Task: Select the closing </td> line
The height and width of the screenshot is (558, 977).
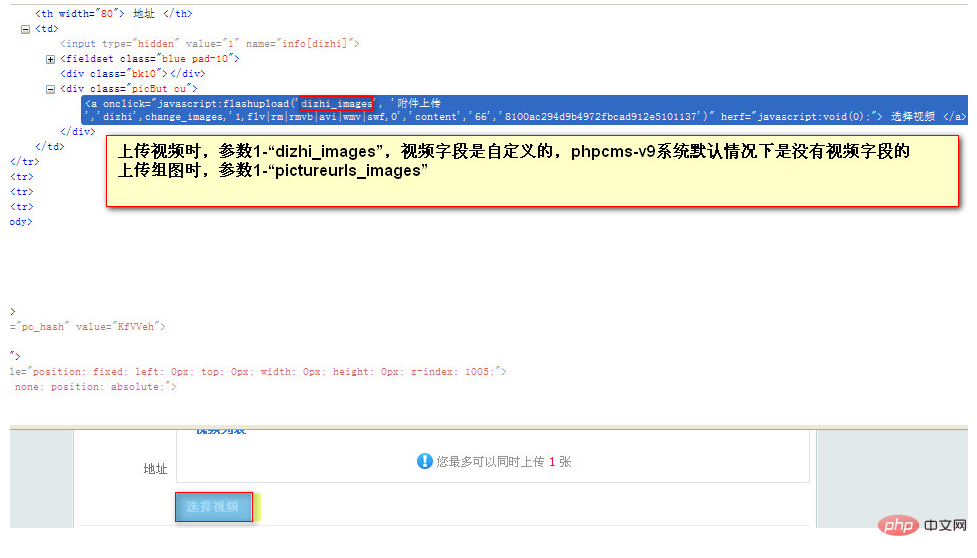Action: tap(50, 146)
